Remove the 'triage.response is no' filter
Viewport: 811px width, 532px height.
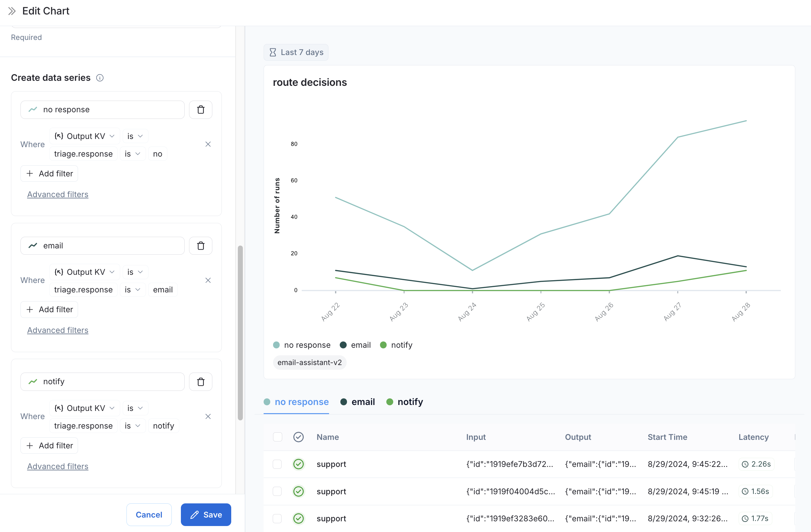tap(208, 144)
